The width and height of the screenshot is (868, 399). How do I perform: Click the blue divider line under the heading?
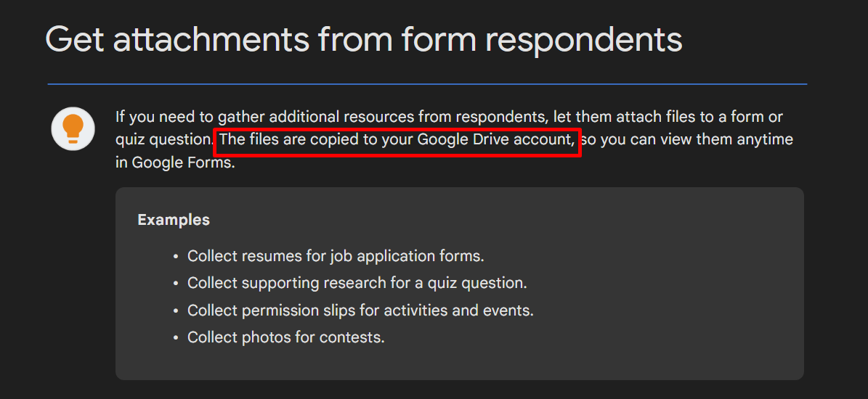tap(427, 84)
